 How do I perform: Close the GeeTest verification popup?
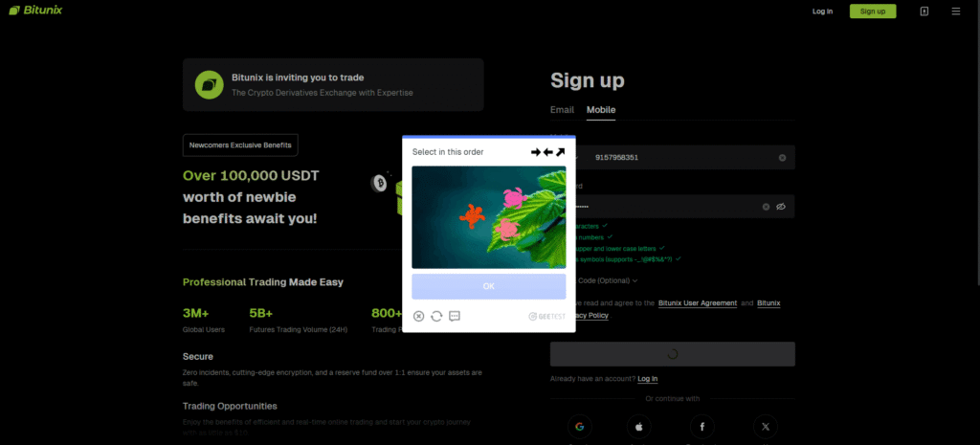(418, 316)
